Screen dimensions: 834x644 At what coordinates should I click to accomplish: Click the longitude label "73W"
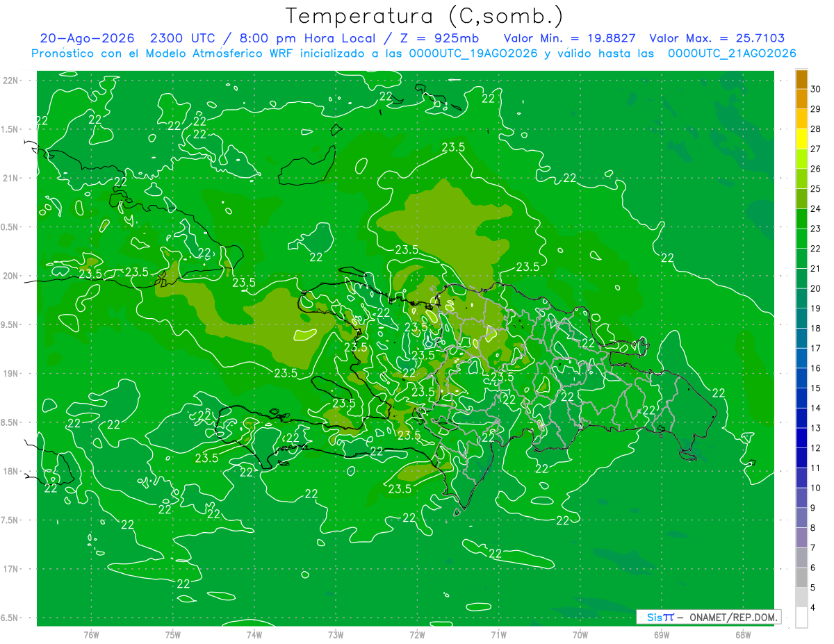coord(336,634)
